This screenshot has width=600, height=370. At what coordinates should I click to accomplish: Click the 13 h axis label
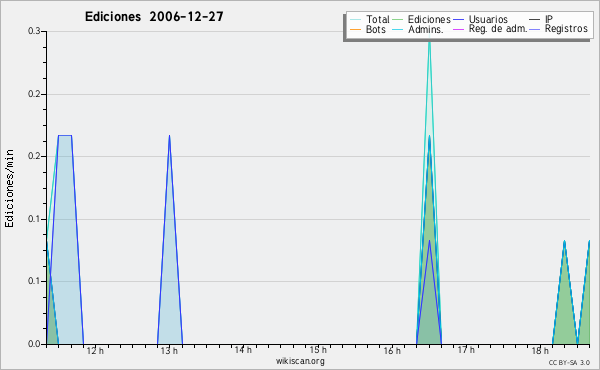click(x=169, y=350)
